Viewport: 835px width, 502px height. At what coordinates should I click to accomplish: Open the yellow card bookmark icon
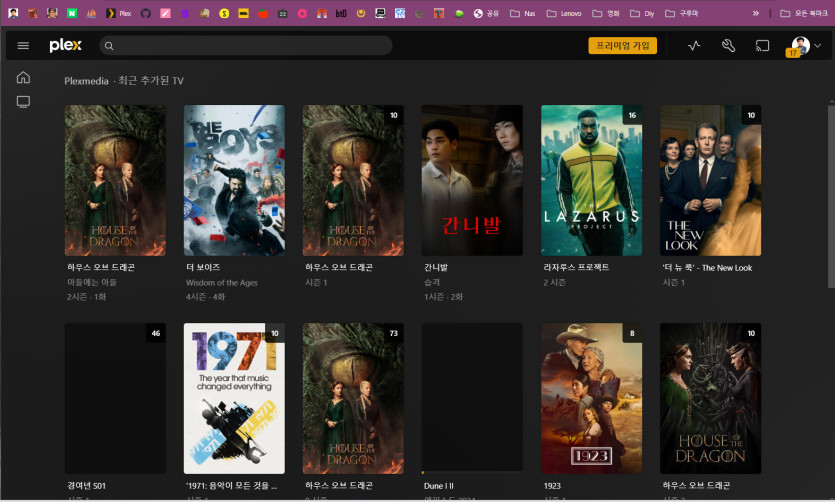point(243,13)
